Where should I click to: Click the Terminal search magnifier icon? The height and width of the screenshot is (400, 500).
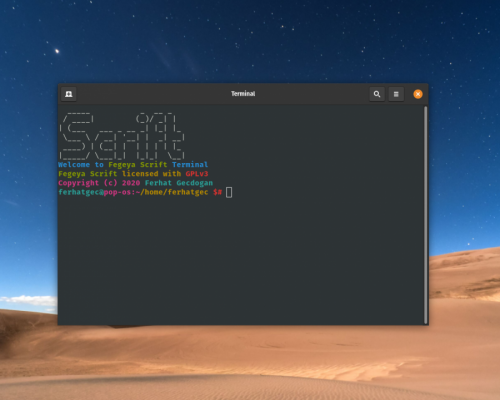(x=377, y=94)
